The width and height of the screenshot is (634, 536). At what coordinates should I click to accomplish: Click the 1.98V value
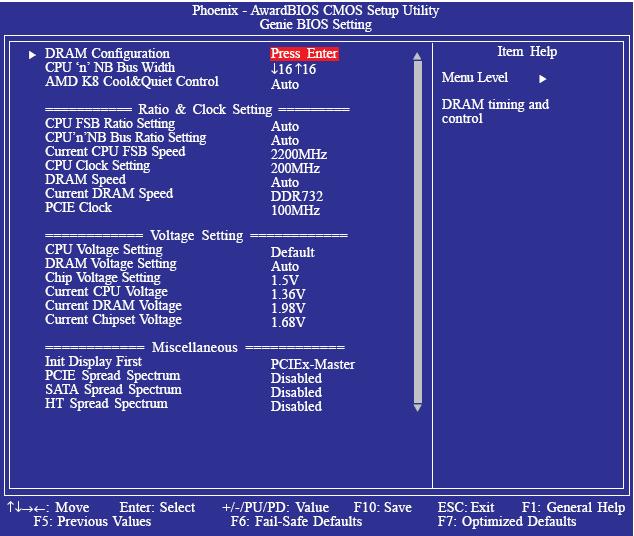click(288, 309)
